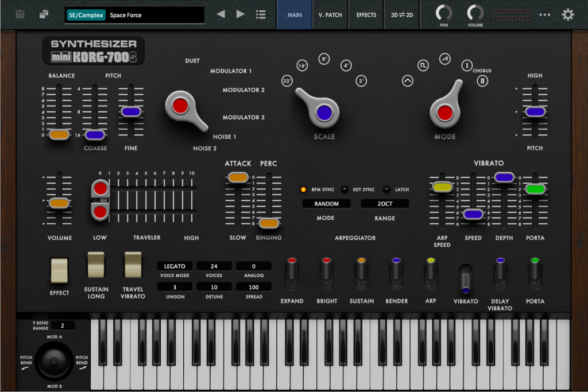The width and height of the screenshot is (588, 392).
Task: Select the Chorus II mode icon
Action: pos(482,81)
